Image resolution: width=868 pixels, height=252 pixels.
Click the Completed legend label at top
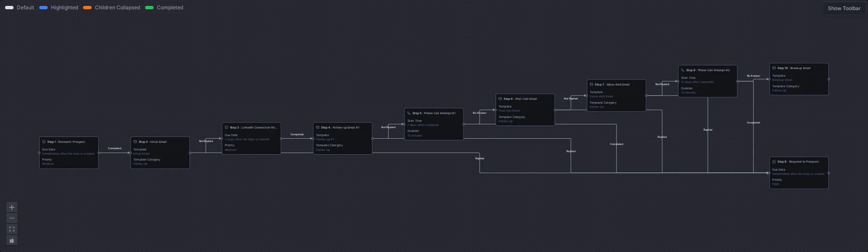point(170,8)
